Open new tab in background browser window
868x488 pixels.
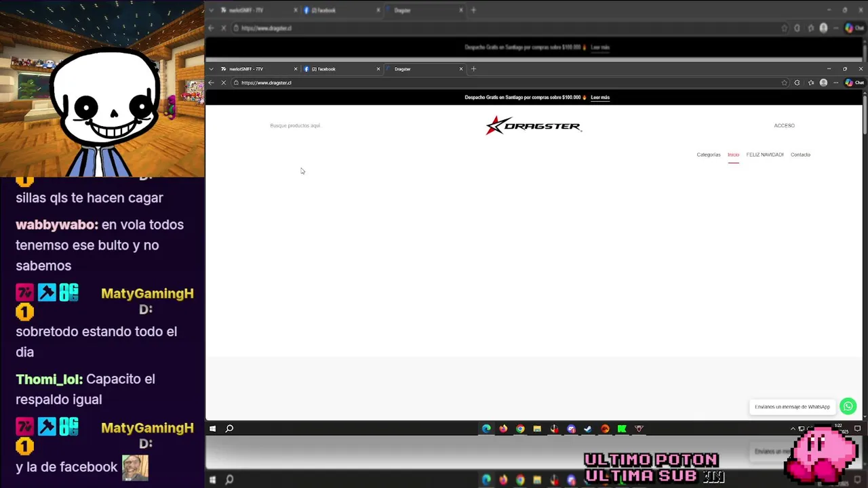pos(473,10)
